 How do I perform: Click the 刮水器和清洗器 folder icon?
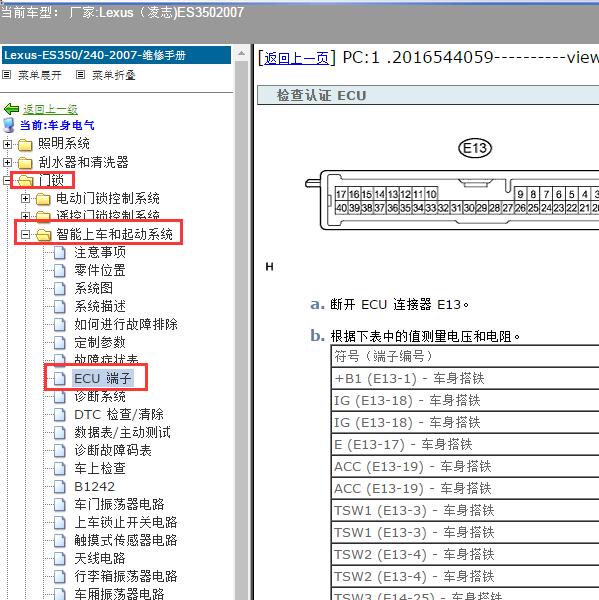tap(25, 163)
